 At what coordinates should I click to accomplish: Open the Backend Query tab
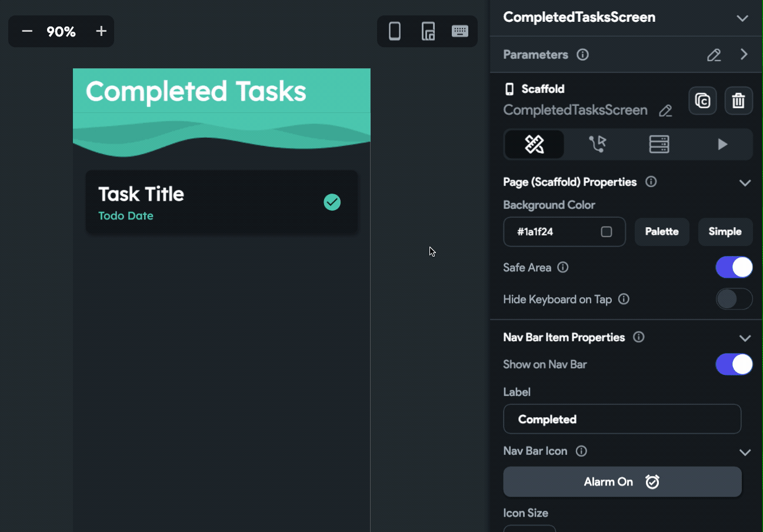tap(659, 144)
